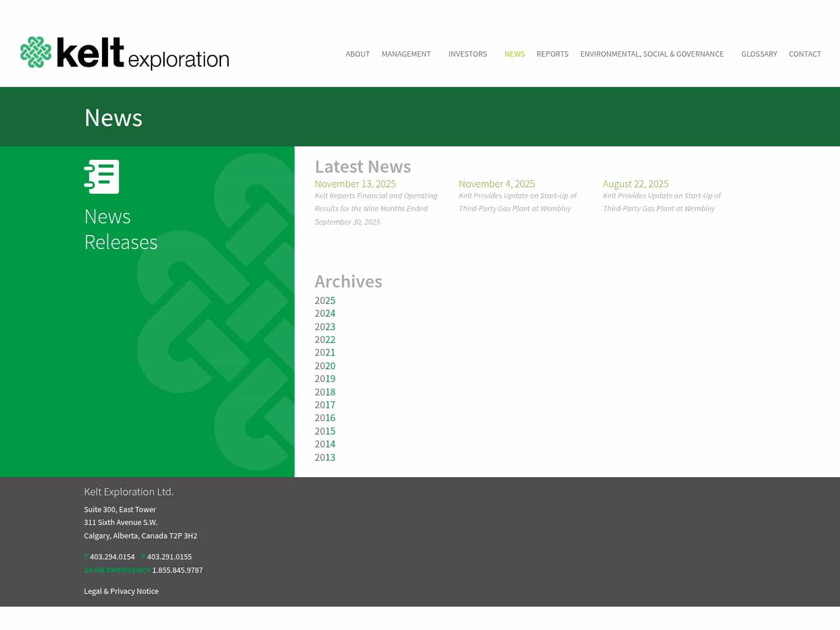Open the GLOSSARY page
Screen dimensions: 840x630
tap(759, 54)
